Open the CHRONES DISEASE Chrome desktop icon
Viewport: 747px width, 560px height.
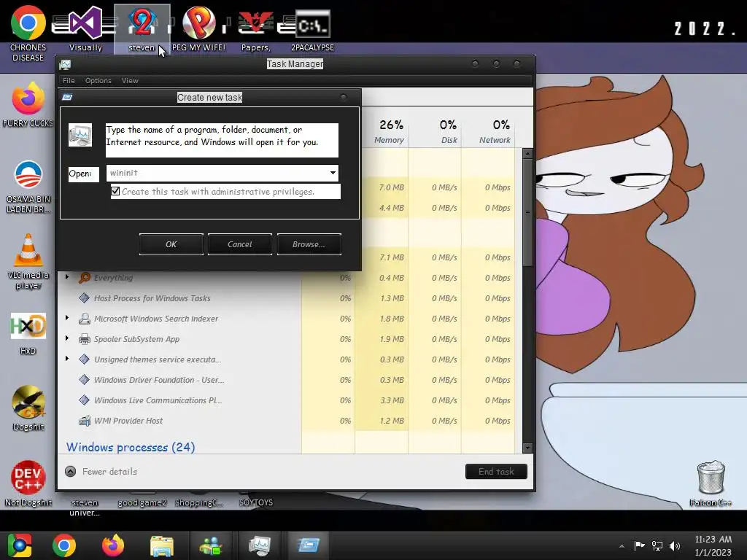(x=28, y=34)
